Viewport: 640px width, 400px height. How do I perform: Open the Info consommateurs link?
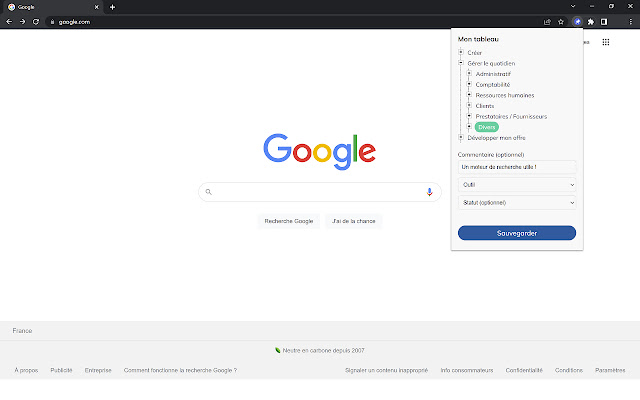coord(467,370)
